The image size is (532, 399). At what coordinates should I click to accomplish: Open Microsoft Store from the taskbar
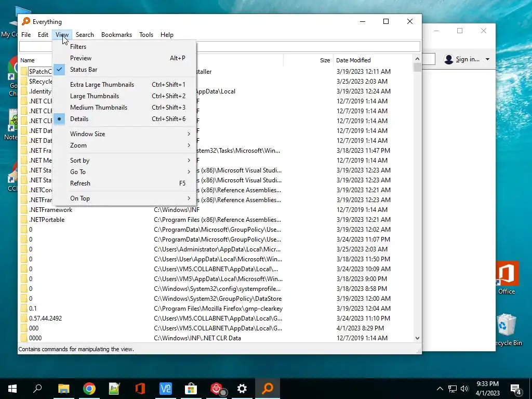191,389
